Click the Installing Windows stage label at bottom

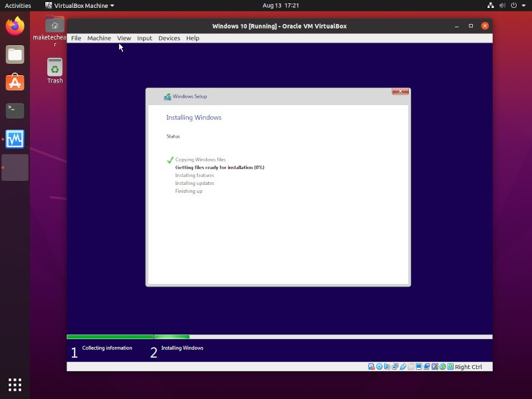[x=182, y=348]
